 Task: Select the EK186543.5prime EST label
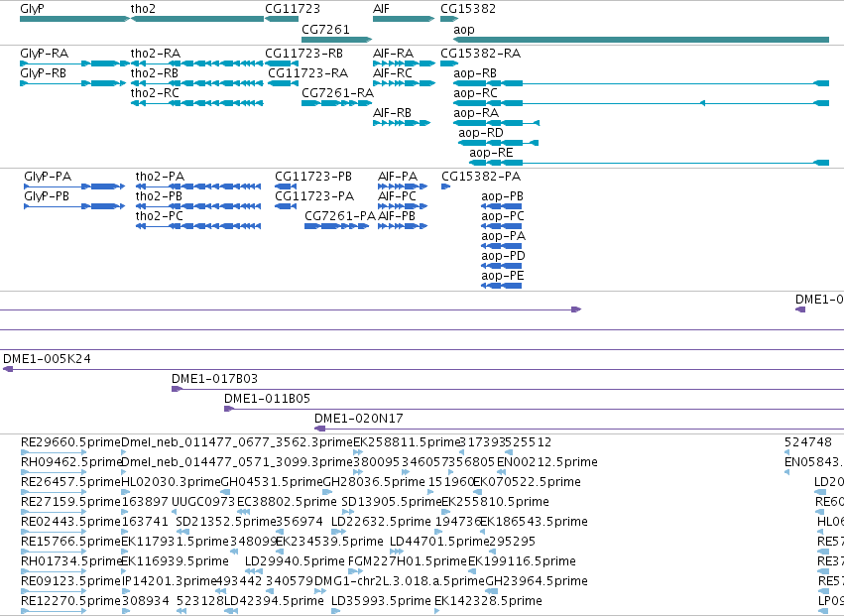pyautogui.click(x=534, y=522)
